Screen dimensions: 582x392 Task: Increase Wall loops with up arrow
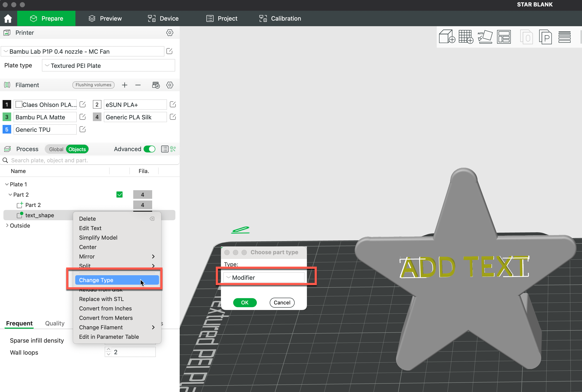coord(108,349)
